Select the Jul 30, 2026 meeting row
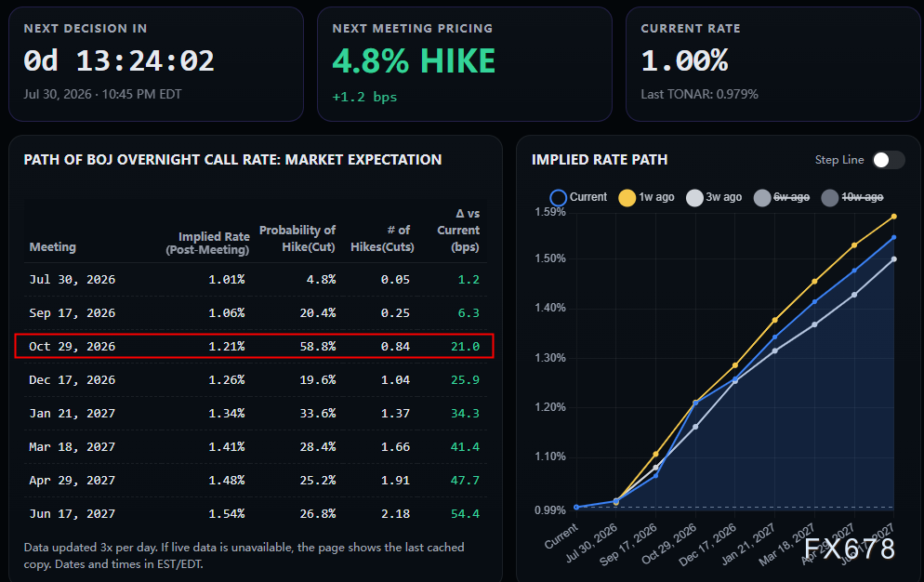 (x=255, y=280)
